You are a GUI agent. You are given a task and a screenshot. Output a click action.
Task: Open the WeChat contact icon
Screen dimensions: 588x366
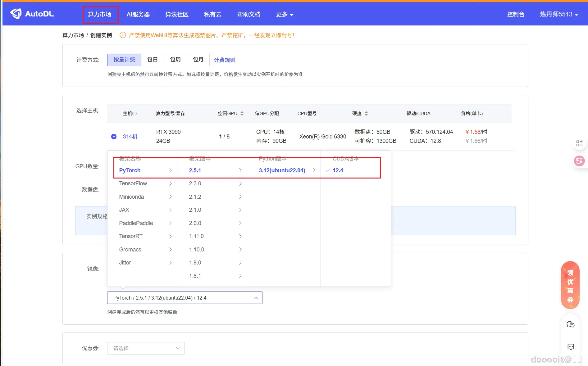point(570,324)
